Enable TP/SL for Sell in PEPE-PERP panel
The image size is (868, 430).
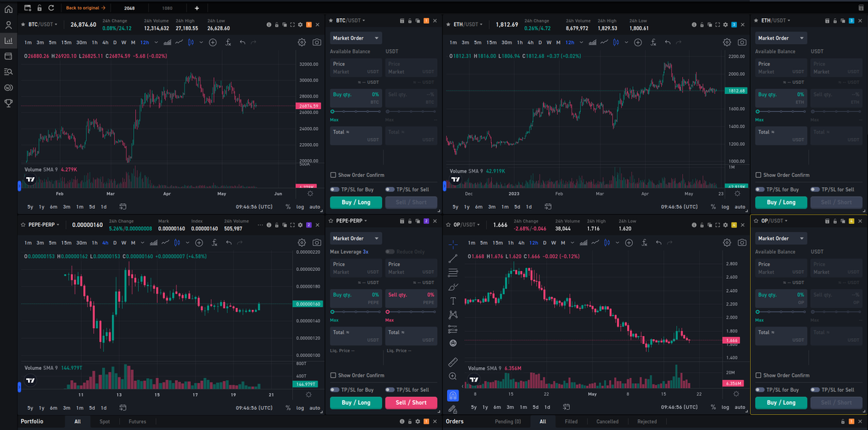pos(390,390)
